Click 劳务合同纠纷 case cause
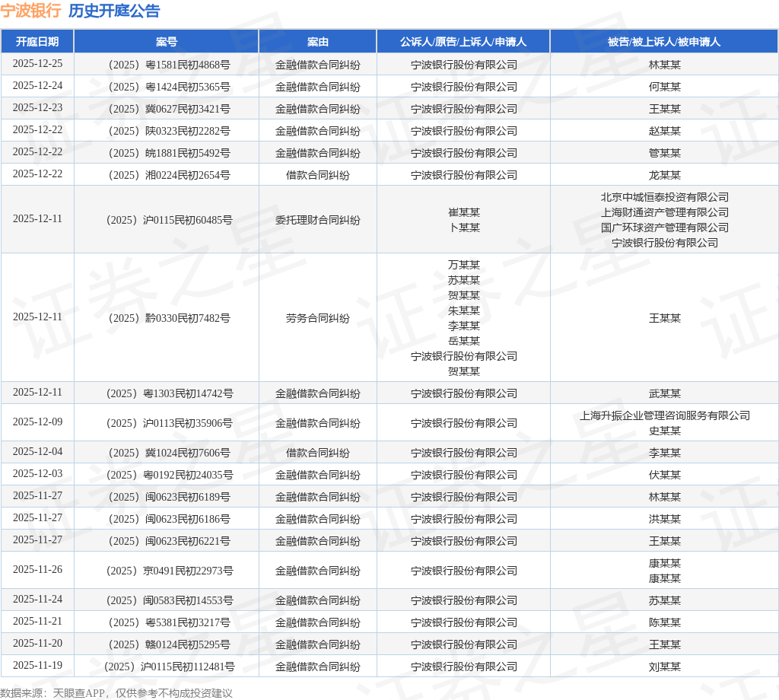Screen dimensions: 779x700 click(318, 318)
